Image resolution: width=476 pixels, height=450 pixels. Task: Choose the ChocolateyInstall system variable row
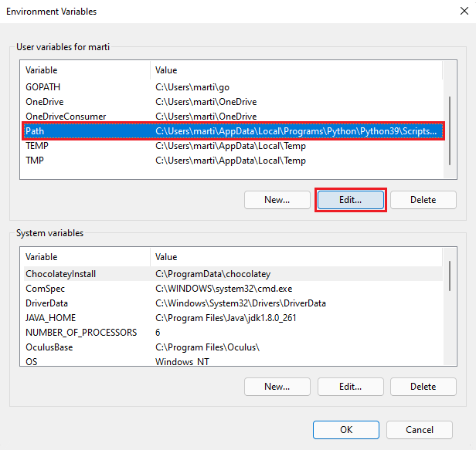60,273
